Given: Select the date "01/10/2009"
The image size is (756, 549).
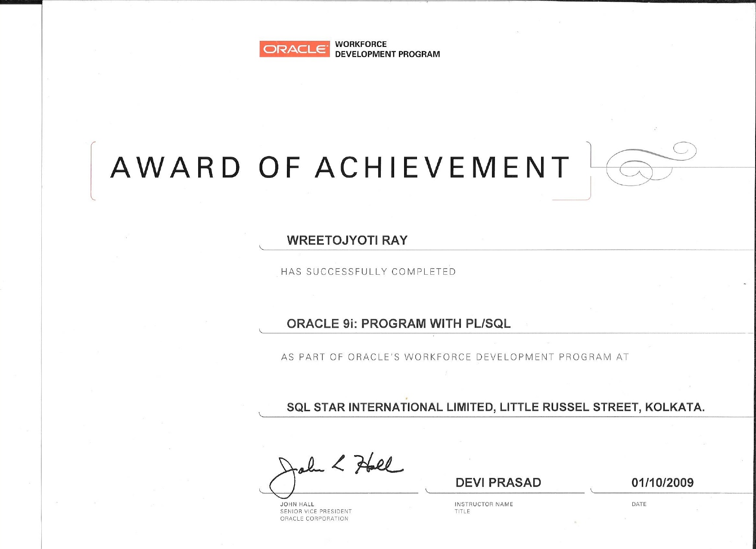Looking at the screenshot, I should click(x=663, y=483).
